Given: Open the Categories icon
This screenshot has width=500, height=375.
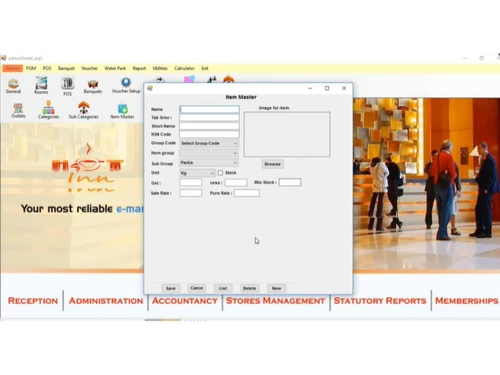Looking at the screenshot, I should tap(48, 110).
